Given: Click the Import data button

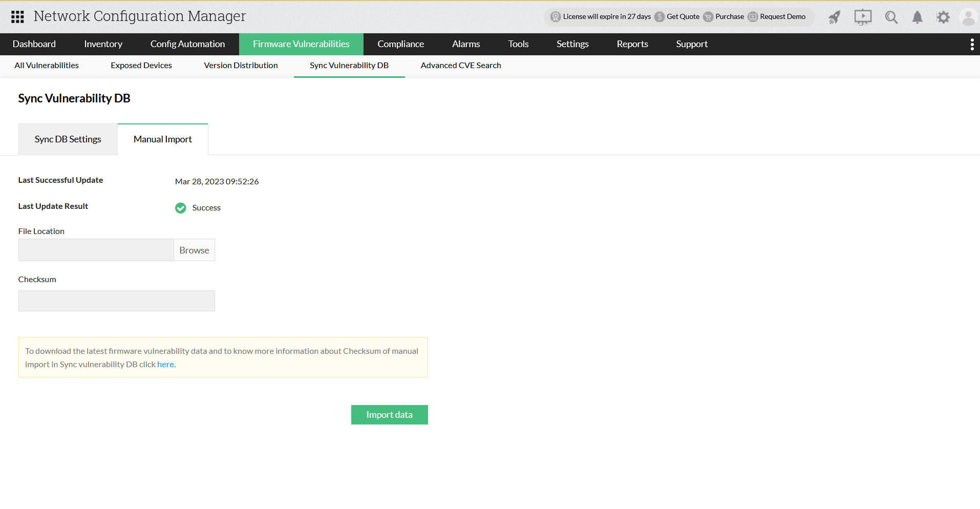Looking at the screenshot, I should 390,415.
